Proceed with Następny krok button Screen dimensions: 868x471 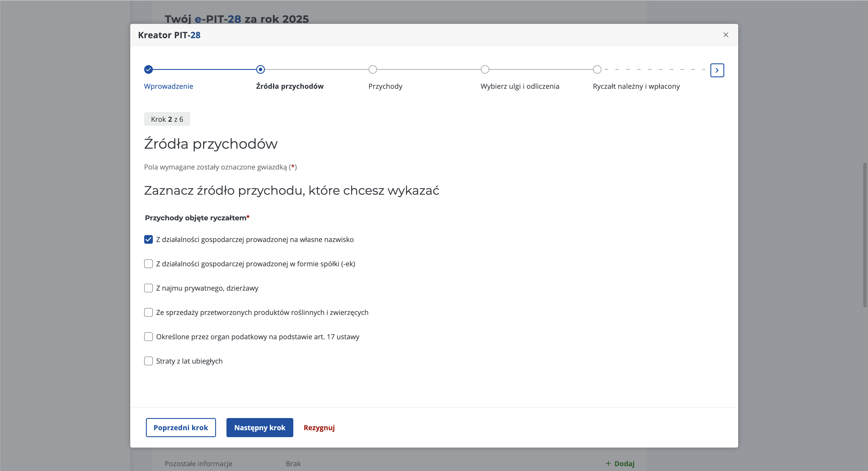259,428
